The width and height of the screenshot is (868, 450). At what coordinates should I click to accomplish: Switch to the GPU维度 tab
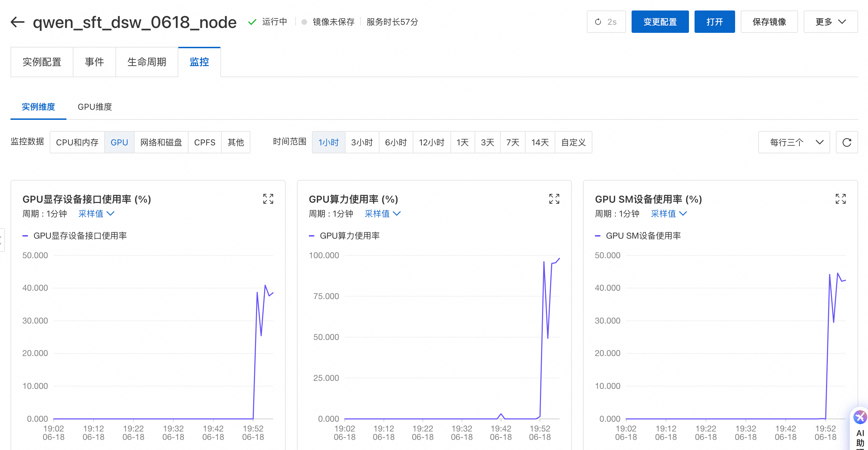(x=95, y=107)
